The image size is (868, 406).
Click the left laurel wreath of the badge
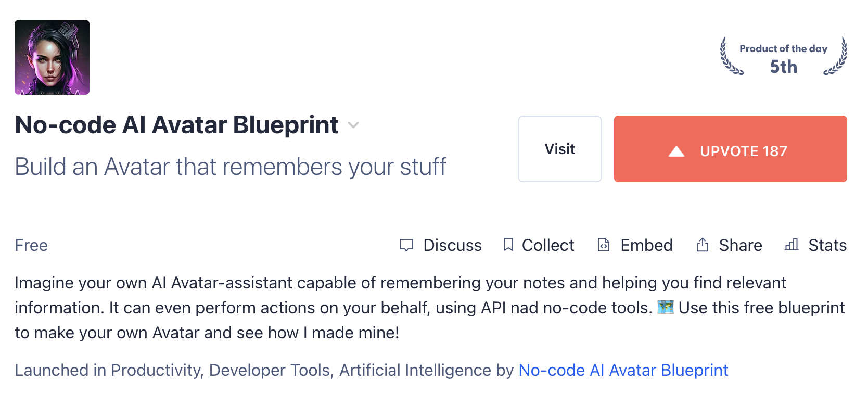(x=730, y=56)
